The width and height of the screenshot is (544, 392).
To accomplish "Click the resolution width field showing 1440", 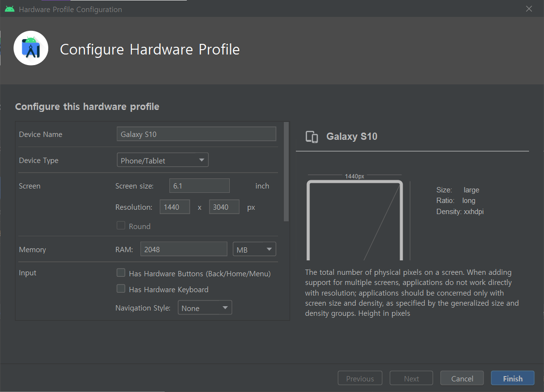I will click(x=175, y=207).
